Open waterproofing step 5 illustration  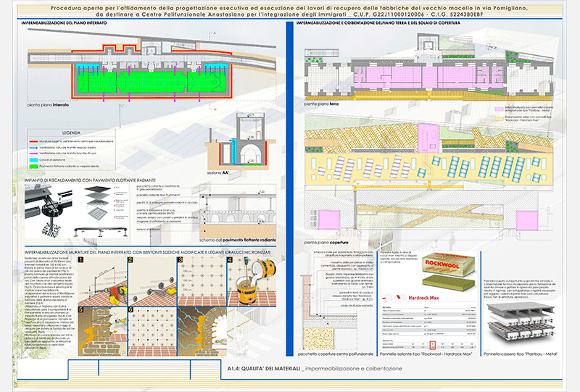[102, 331]
